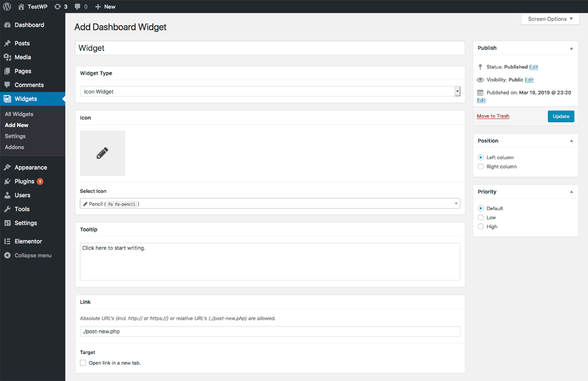Go to Plugins in the sidebar
Image resolution: width=588 pixels, height=381 pixels.
pyautogui.click(x=24, y=181)
